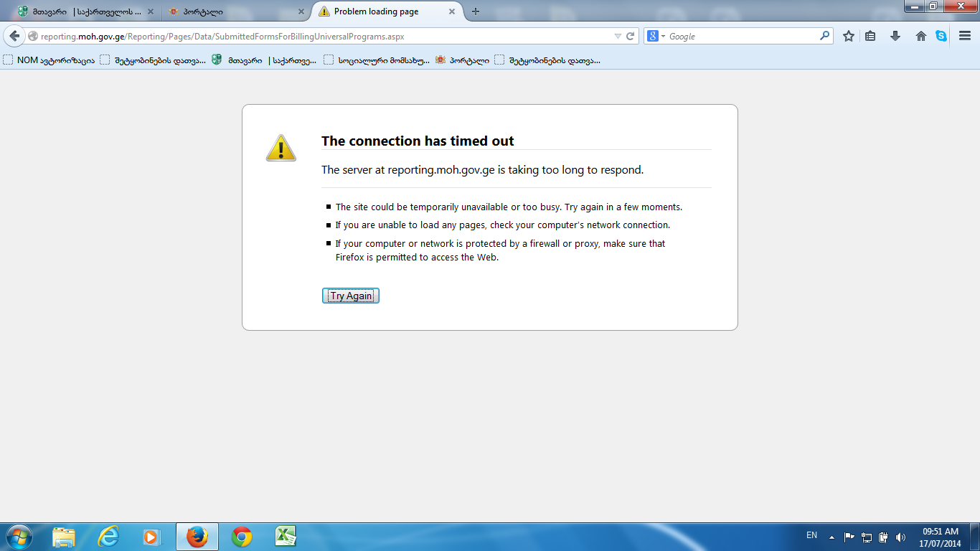The image size is (980, 551).
Task: Open a new tab with plus button
Action: (x=475, y=11)
